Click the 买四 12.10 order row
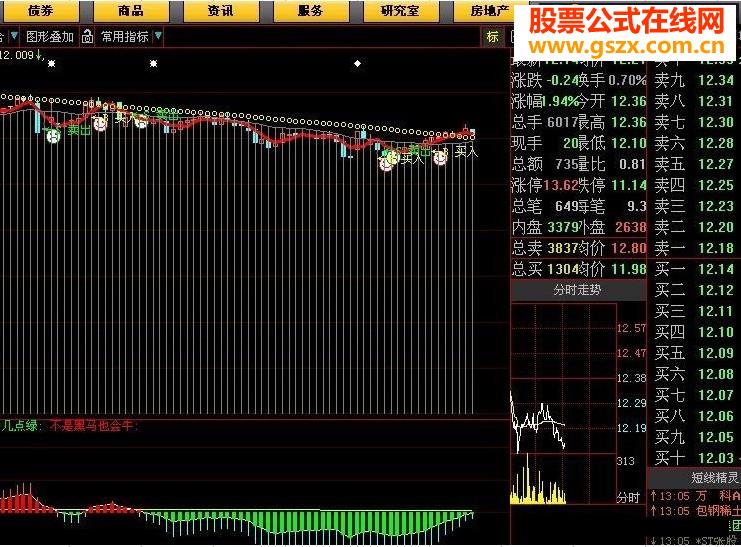 [694, 332]
